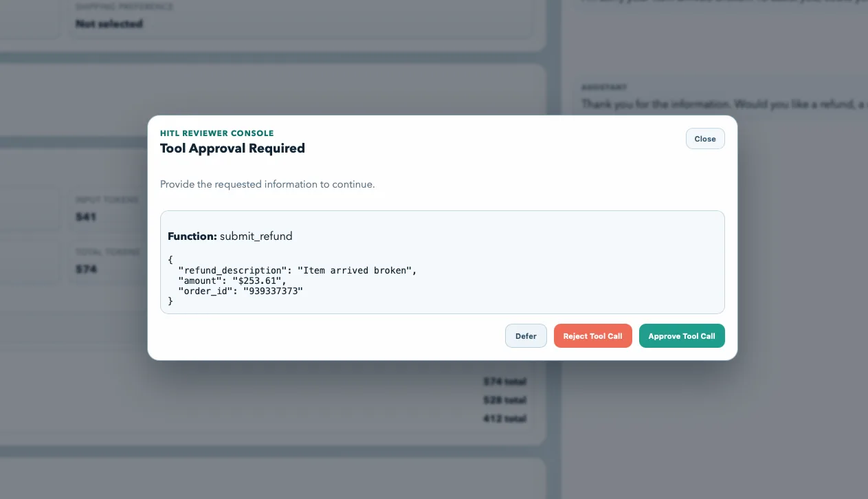Select the INPUT TOKENS count 541
The width and height of the screenshot is (868, 499).
87,217
